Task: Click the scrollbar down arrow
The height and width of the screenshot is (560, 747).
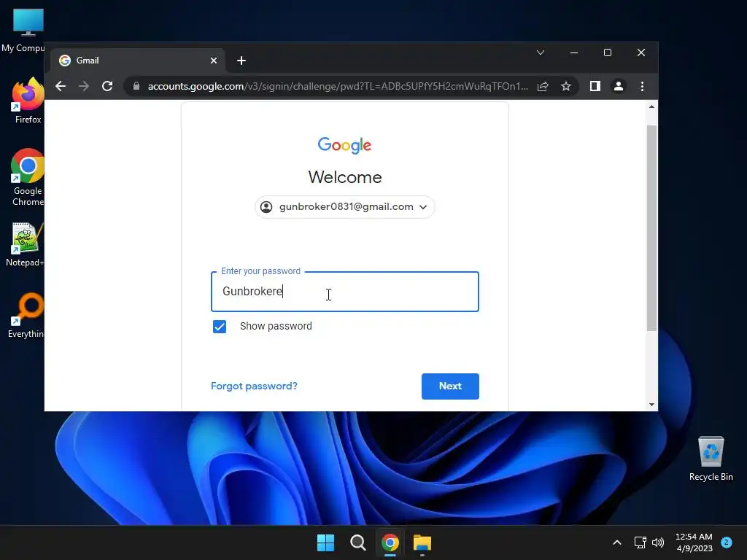Action: pyautogui.click(x=651, y=405)
